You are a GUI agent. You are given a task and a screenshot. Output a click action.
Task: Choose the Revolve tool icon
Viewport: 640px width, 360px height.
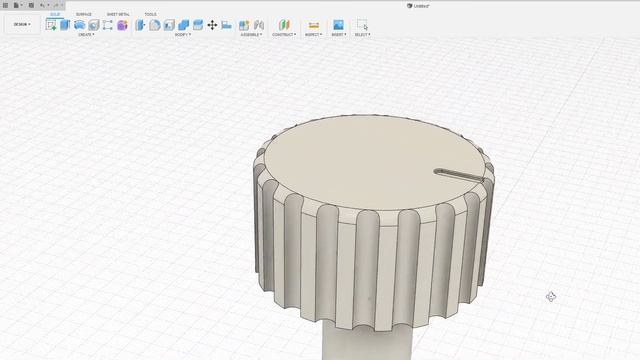click(x=79, y=25)
